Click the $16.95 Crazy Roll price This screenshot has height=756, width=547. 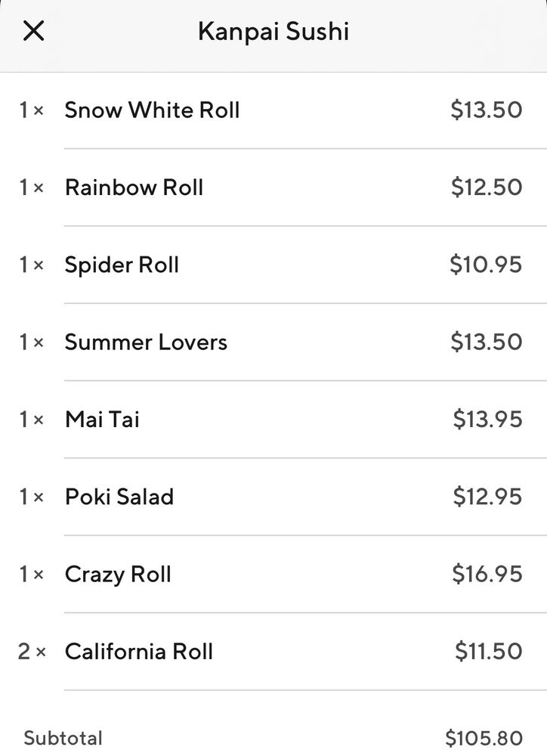click(487, 575)
